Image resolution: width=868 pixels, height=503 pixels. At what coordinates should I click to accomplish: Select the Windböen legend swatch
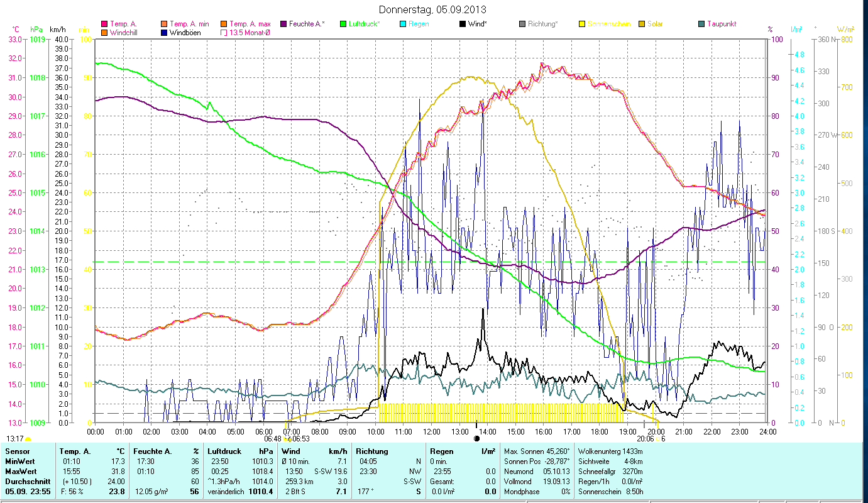click(164, 32)
